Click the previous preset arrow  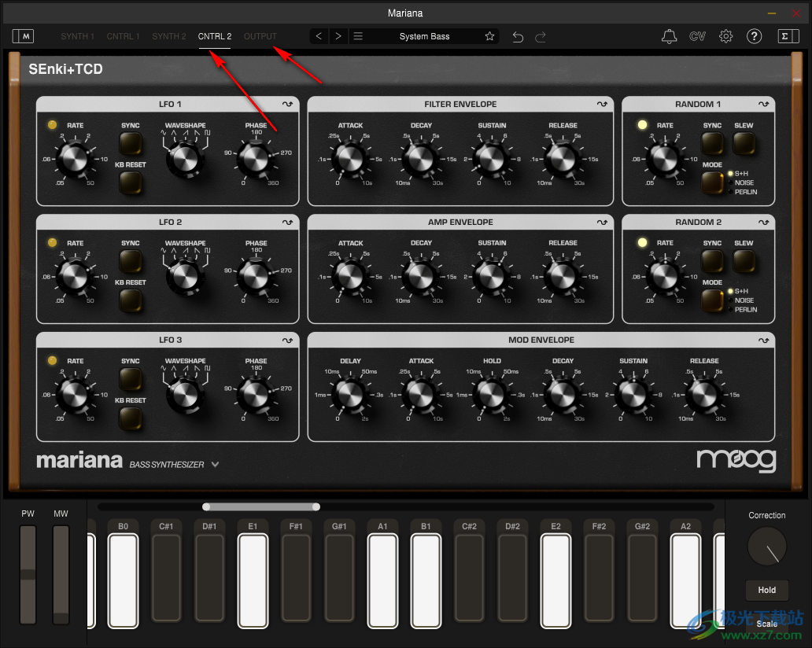click(x=318, y=35)
